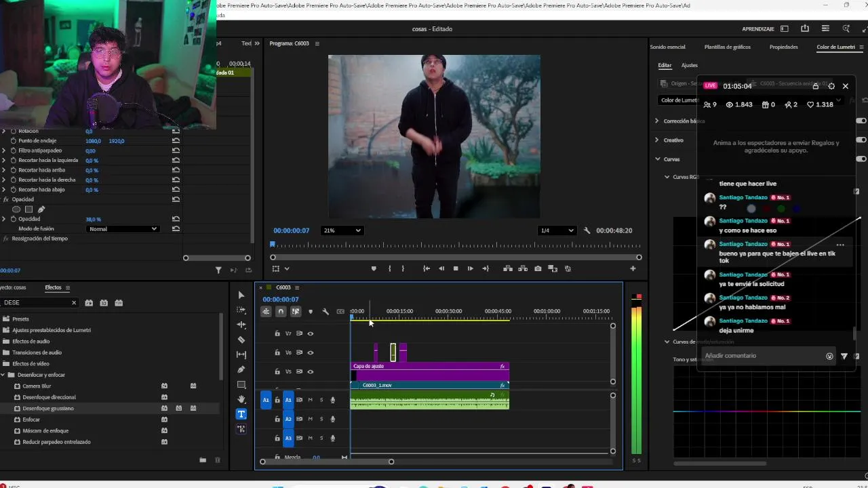Click the Extract button in program monitor
This screenshot has width=868, height=488.
coord(523,268)
